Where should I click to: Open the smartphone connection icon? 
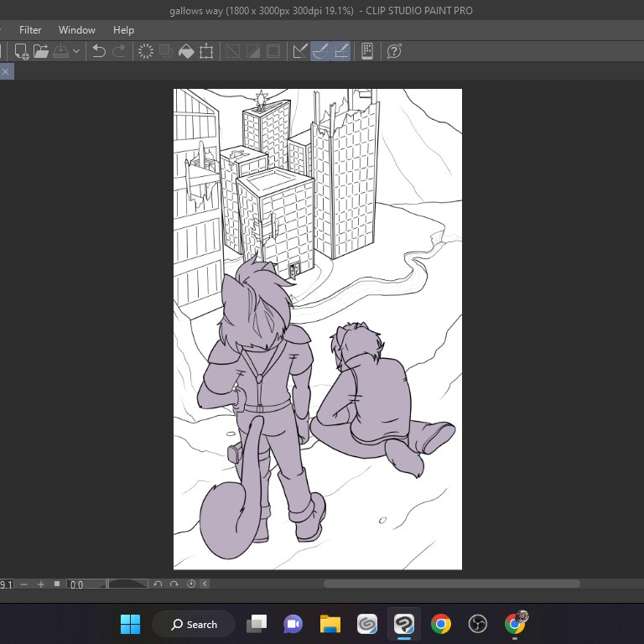coord(367,51)
